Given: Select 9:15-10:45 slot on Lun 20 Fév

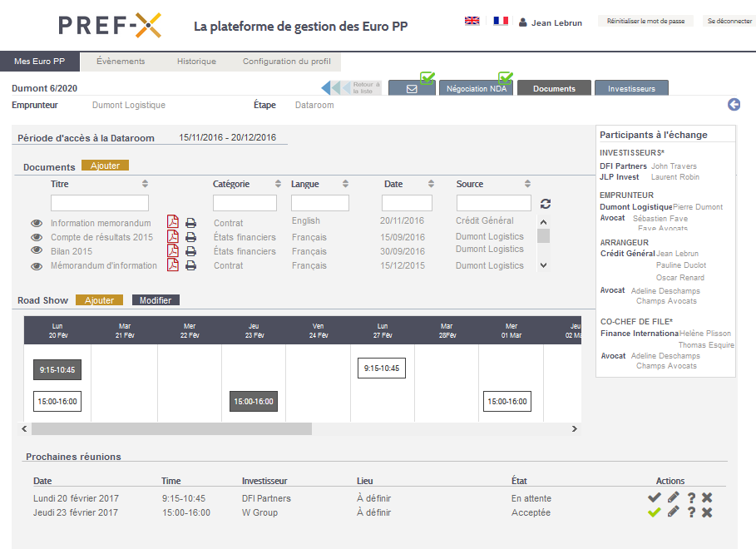Looking at the screenshot, I should click(x=57, y=369).
